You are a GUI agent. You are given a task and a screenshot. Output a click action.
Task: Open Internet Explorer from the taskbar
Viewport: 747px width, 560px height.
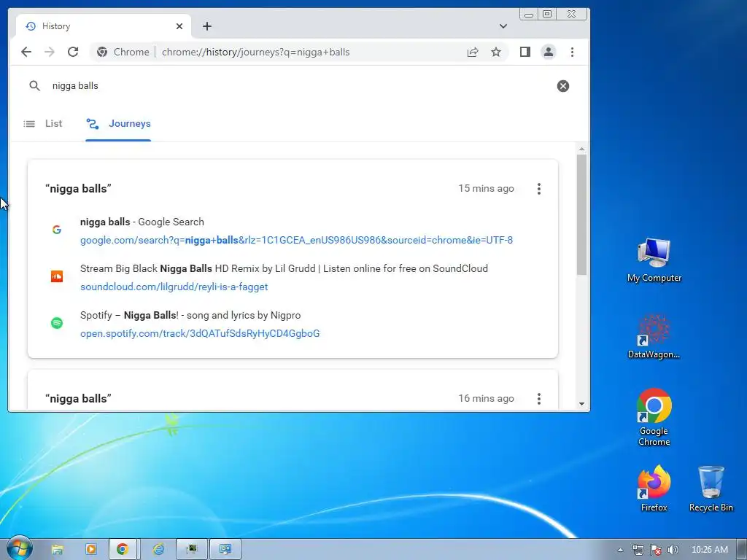158,550
